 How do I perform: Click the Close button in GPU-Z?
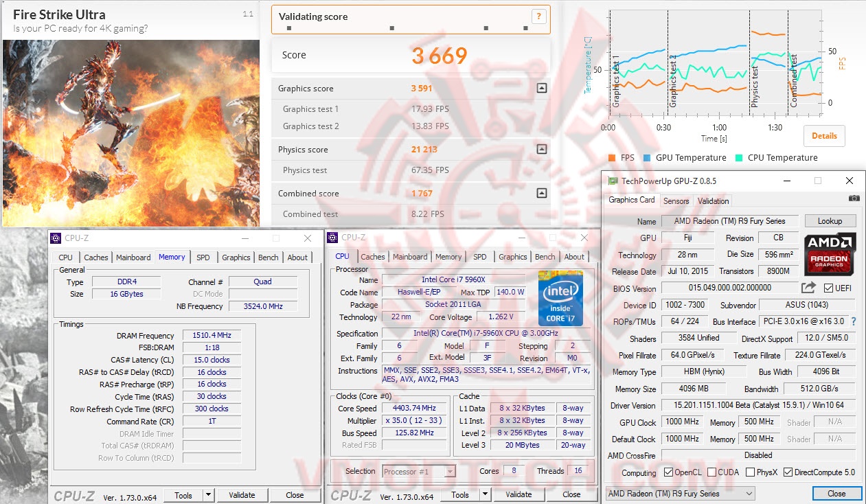836,493
